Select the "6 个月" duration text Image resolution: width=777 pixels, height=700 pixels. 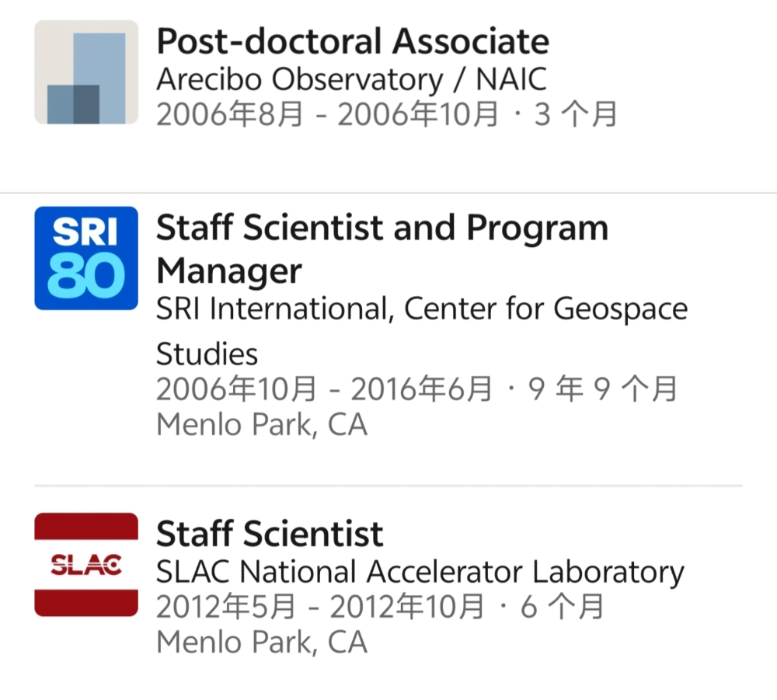[562, 608]
